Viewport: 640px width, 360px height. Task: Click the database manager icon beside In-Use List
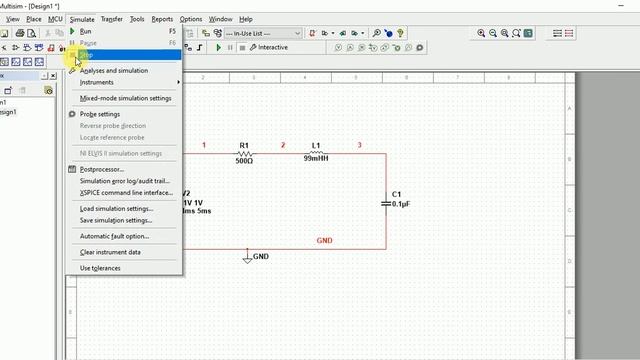point(218,33)
